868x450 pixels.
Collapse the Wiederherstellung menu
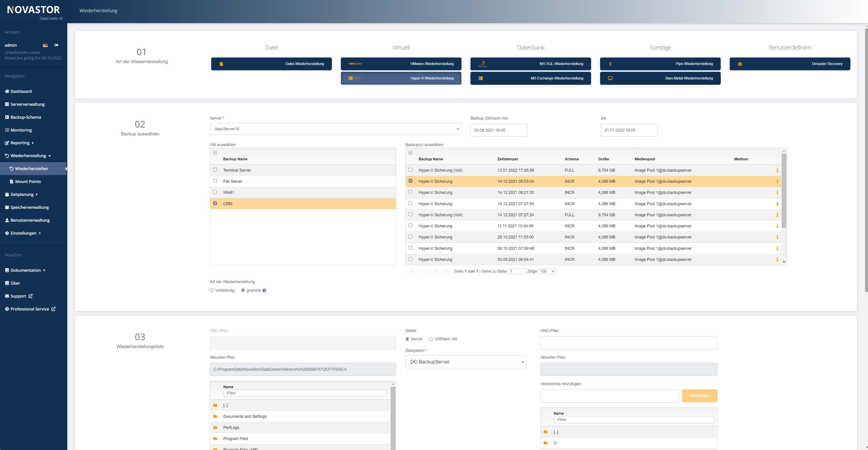pos(28,156)
